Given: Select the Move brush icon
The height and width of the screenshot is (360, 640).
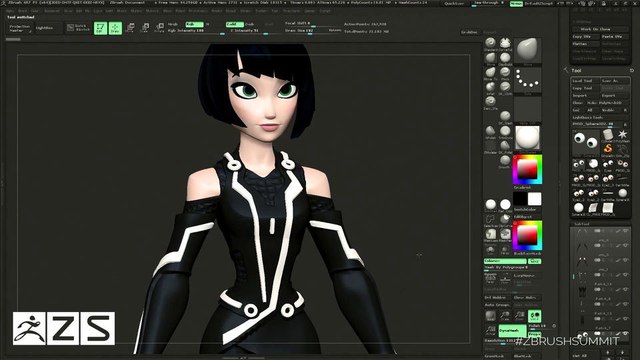Looking at the screenshot, I should click(x=490, y=58).
